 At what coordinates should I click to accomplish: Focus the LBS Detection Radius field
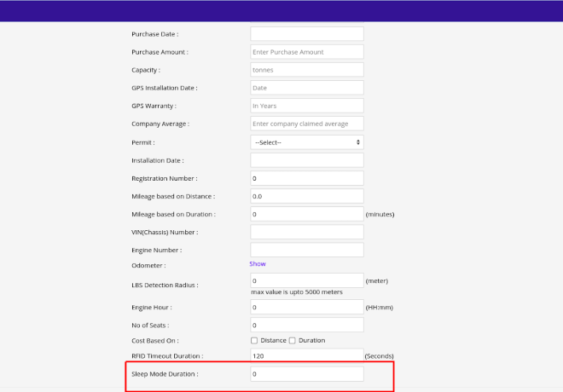pos(307,280)
